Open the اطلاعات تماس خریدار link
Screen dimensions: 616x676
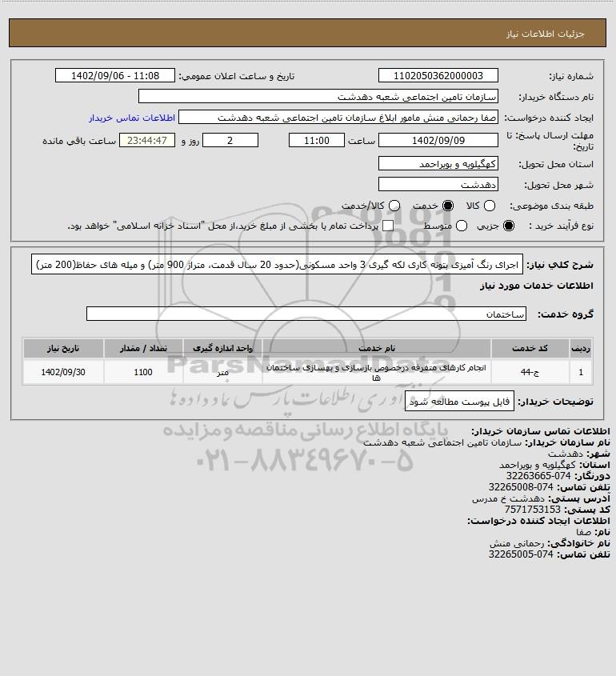pos(132,118)
